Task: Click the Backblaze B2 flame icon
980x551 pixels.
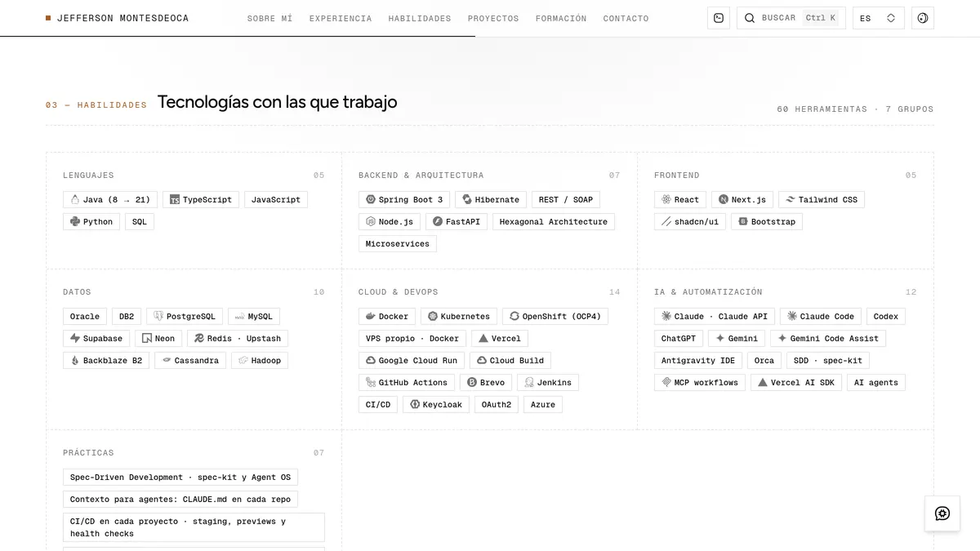Action: pos(75,360)
